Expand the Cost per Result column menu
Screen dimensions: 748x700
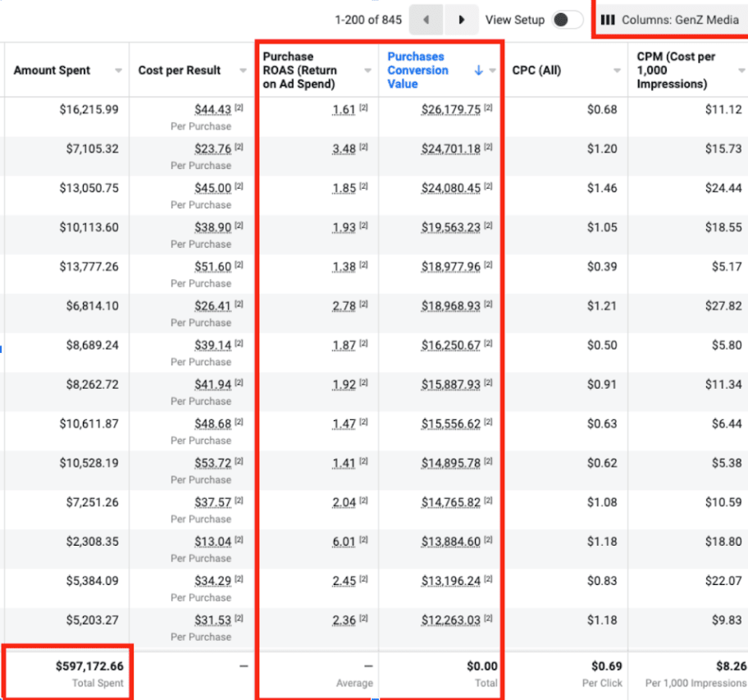point(243,71)
